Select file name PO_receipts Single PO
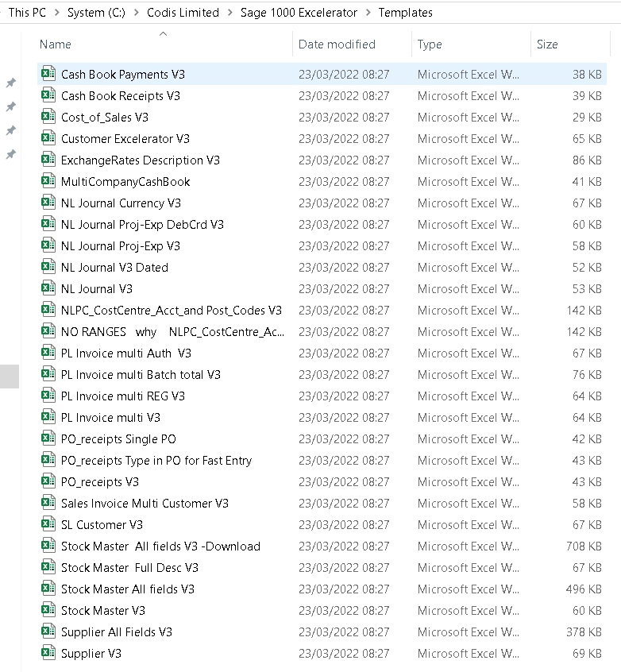Image resolution: width=621 pixels, height=672 pixels. point(118,438)
